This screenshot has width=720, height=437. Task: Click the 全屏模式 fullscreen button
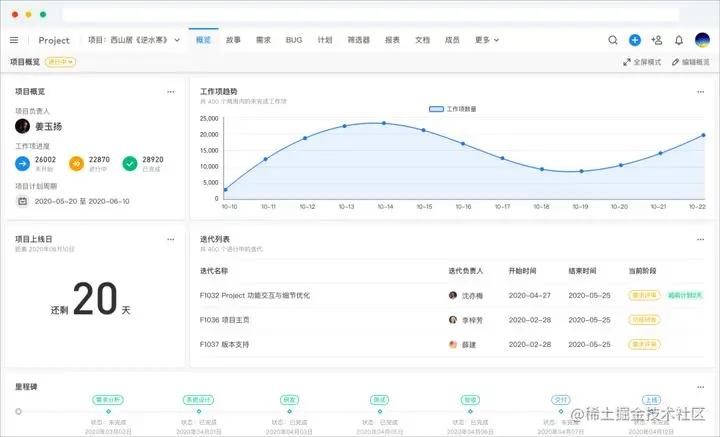(x=642, y=62)
